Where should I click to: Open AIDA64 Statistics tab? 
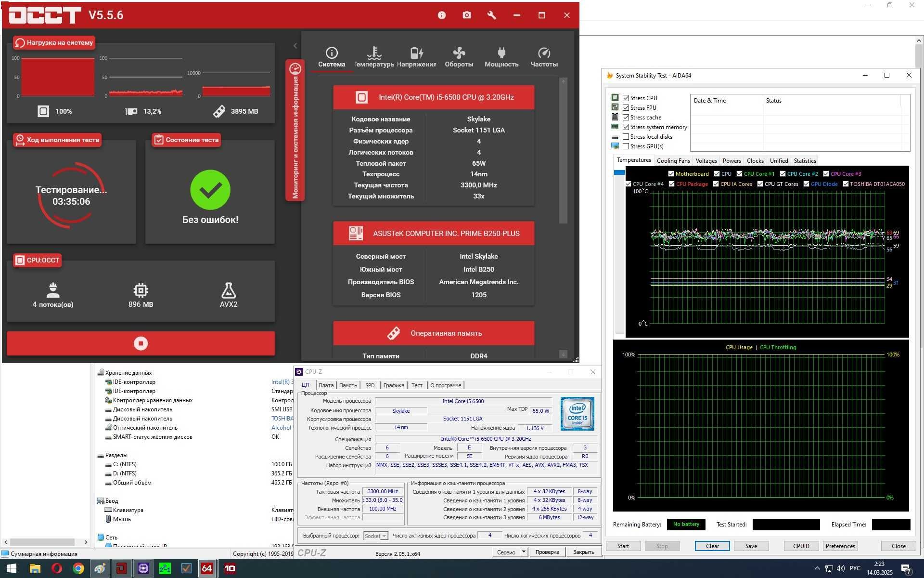coord(805,161)
